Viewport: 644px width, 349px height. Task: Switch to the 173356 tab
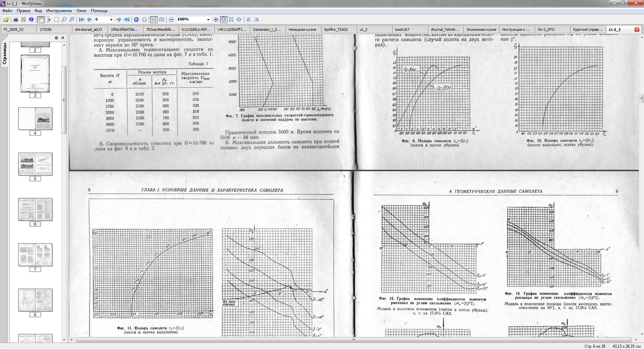[54, 30]
